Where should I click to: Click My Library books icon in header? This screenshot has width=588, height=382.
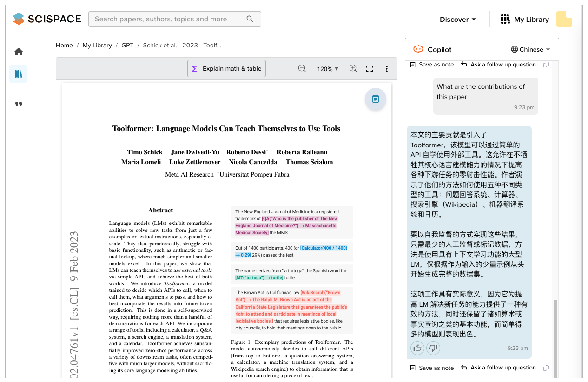(505, 19)
